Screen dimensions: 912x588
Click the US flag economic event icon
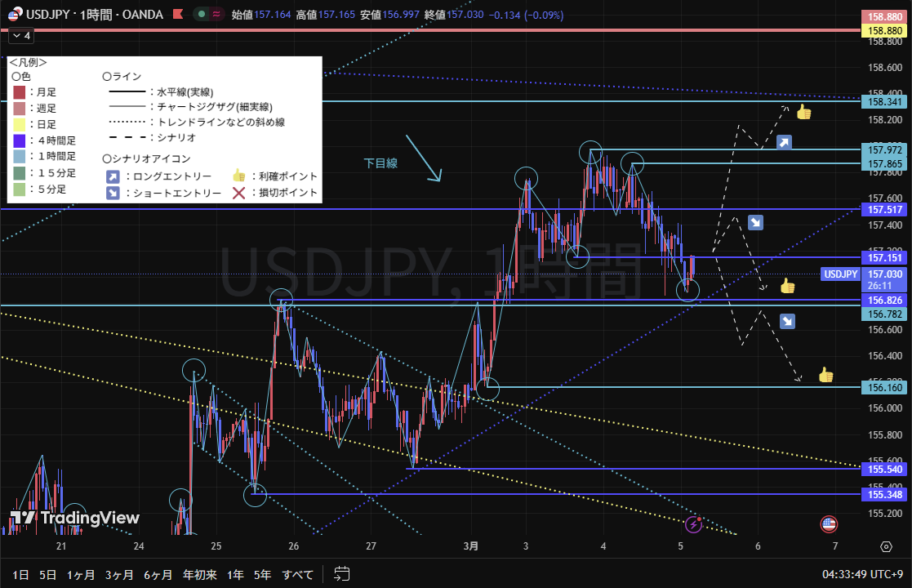point(829,523)
